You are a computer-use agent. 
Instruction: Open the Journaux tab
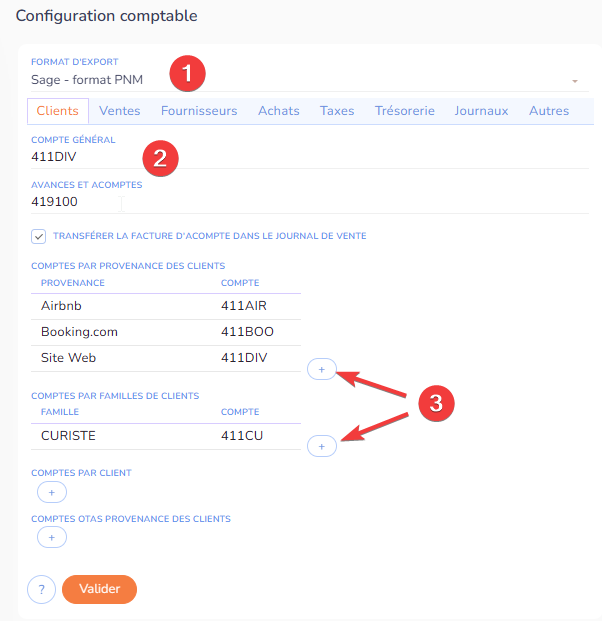pyautogui.click(x=481, y=111)
